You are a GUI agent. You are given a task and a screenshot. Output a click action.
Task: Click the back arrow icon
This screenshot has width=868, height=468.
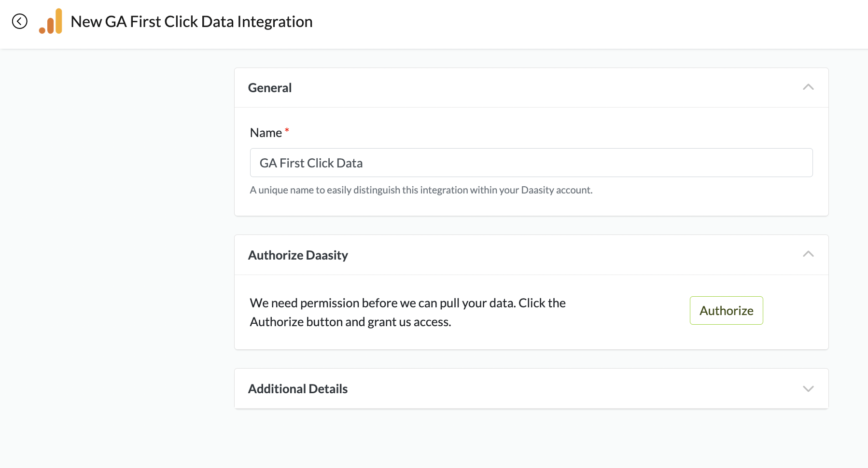click(x=20, y=21)
